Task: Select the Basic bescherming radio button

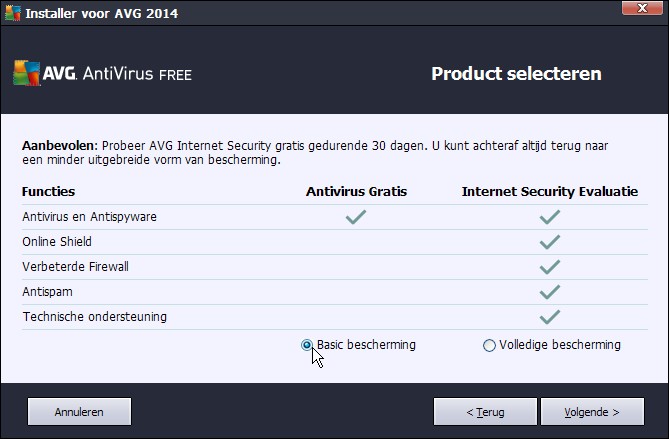Action: [x=307, y=345]
